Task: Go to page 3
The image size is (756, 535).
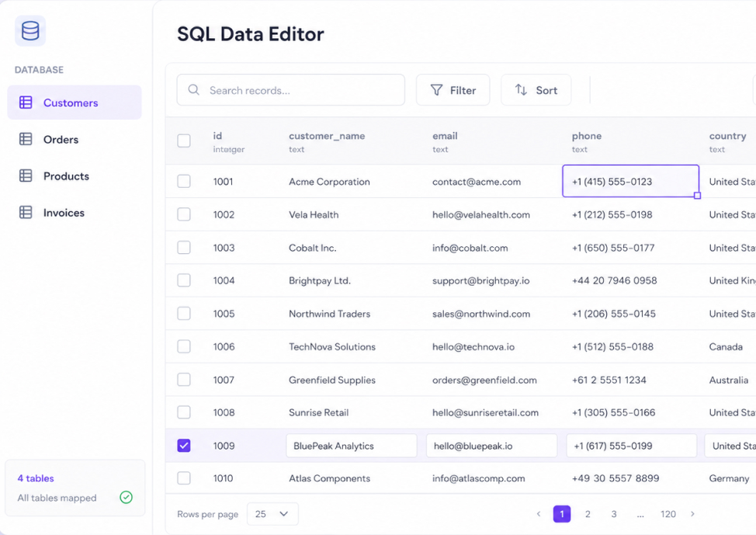Action: 614,514
